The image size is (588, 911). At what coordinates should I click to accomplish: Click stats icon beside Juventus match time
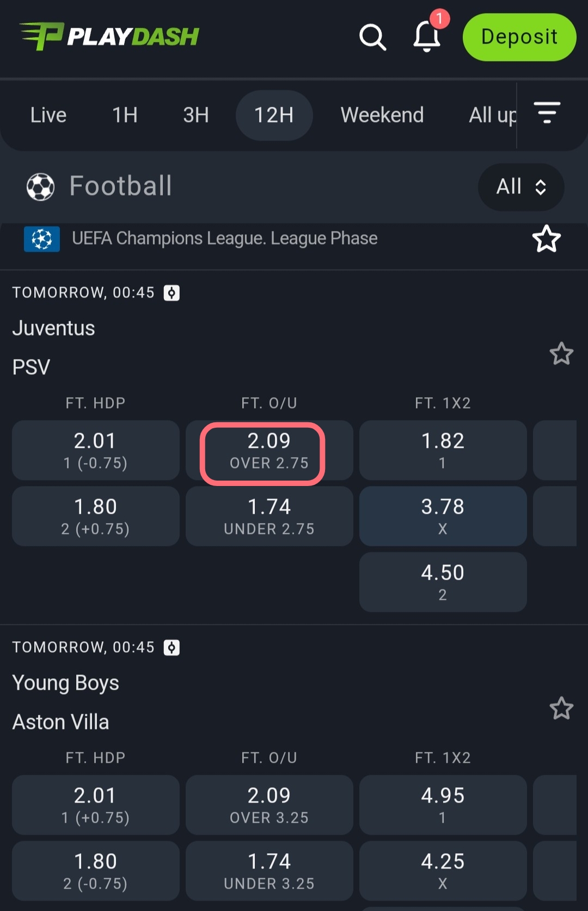point(171,293)
